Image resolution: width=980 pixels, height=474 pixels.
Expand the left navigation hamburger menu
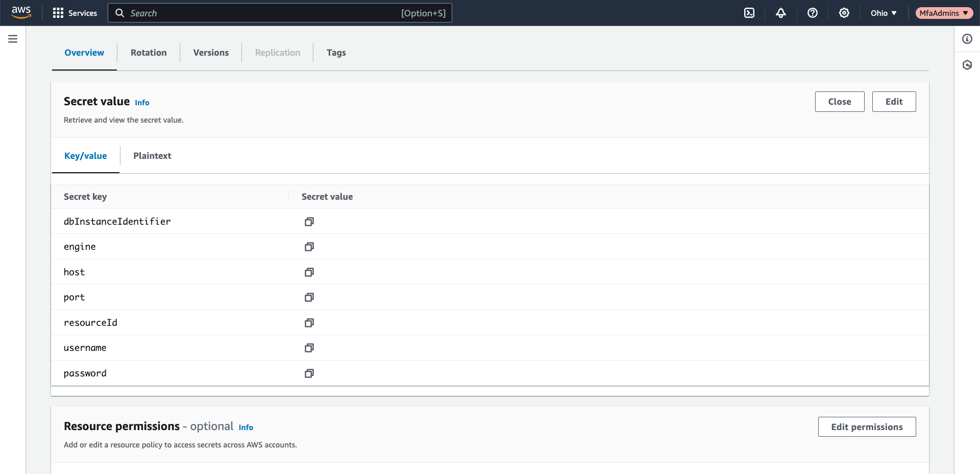point(13,39)
